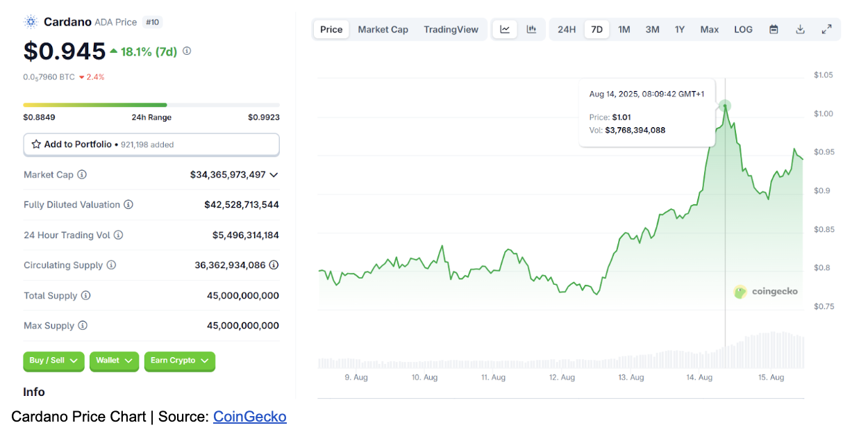Show info for Market Cap

click(82, 174)
